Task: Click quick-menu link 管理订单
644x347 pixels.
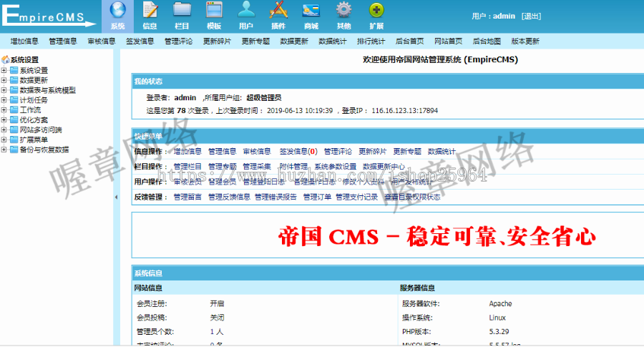Action: point(317,197)
